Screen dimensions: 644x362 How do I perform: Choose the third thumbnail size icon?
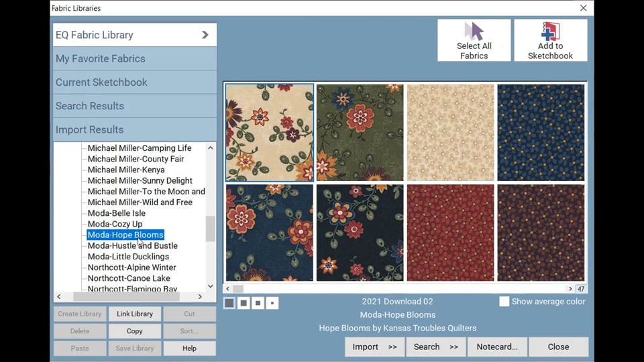point(258,303)
